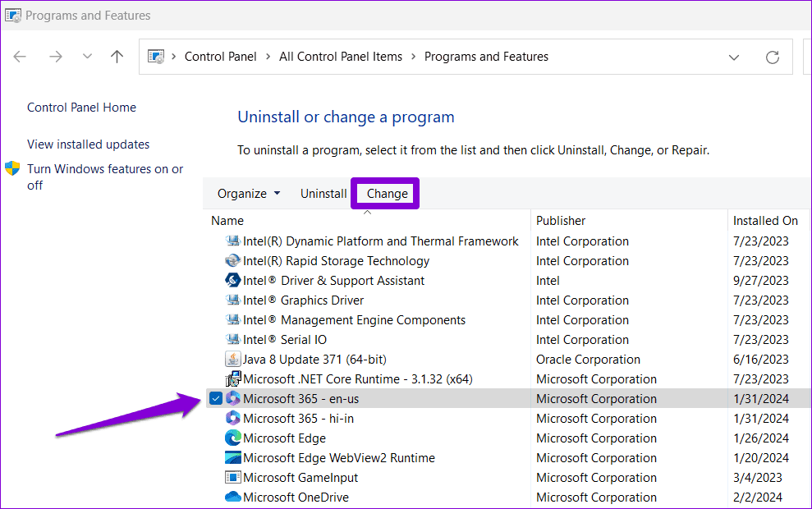Expand chevron after All Control Panel Items
The height and width of the screenshot is (509, 812).
point(413,57)
